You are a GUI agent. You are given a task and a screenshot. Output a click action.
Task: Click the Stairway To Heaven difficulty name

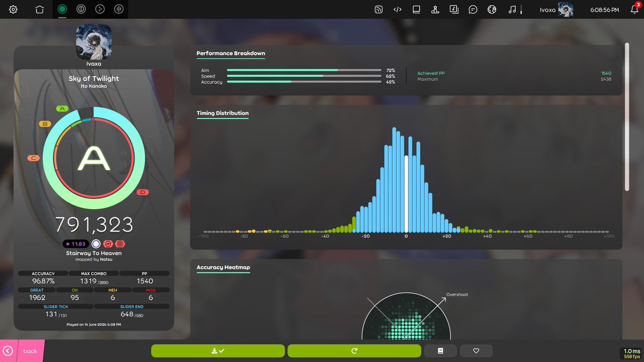(94, 253)
